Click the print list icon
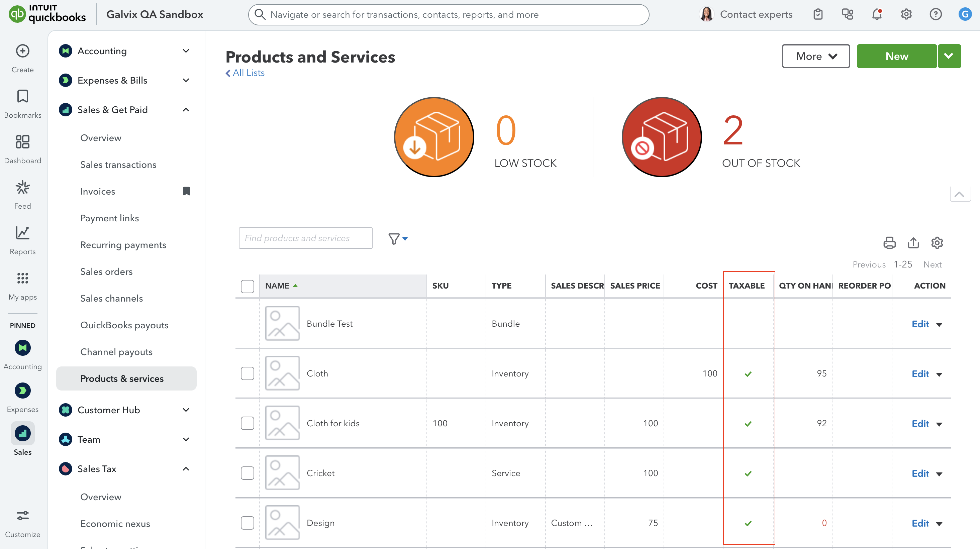The image size is (980, 549). [889, 242]
